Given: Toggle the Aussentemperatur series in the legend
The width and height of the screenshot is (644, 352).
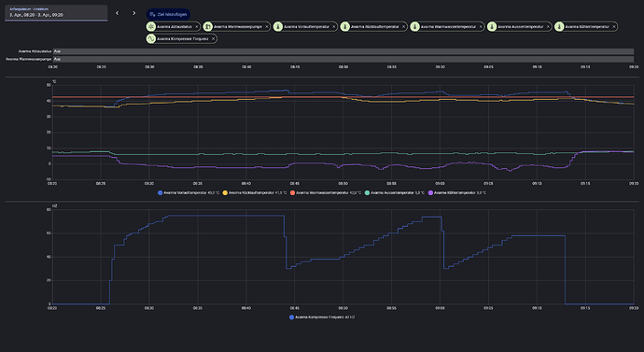Looking at the screenshot, I should 395,192.
